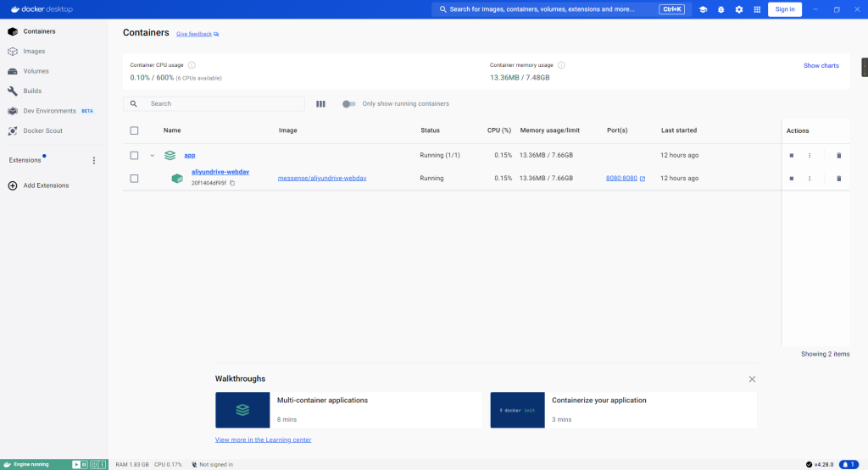Click the info icon next to Container memory usage
This screenshot has height=470, width=868.
pos(561,65)
